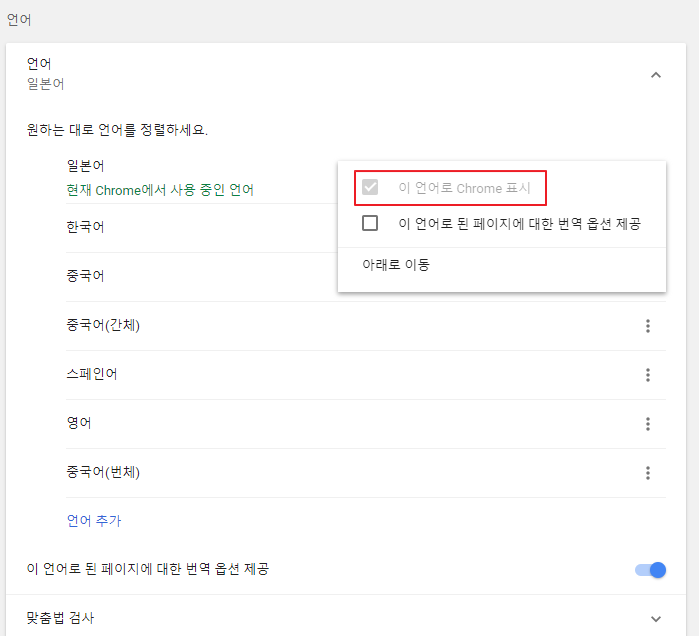Click 스페인어 language label
Viewport: 699px width, 636px height.
tap(92, 374)
